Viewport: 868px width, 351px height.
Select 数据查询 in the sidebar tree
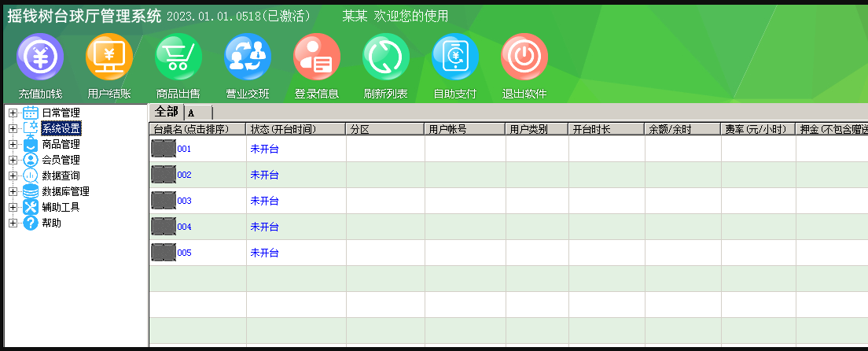pos(61,175)
